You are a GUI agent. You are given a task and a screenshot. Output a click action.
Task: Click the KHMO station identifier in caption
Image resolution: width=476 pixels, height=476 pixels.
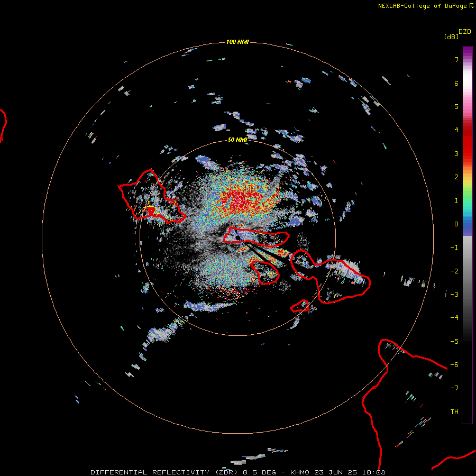(x=300, y=472)
